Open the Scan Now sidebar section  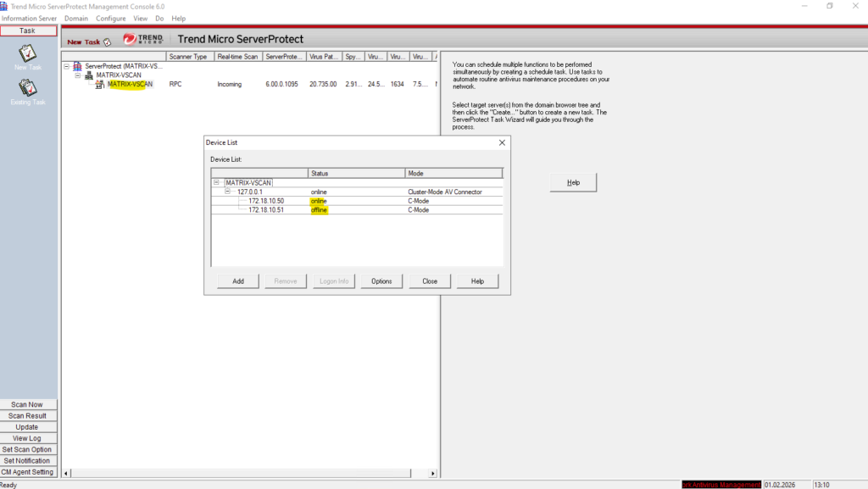tap(27, 405)
